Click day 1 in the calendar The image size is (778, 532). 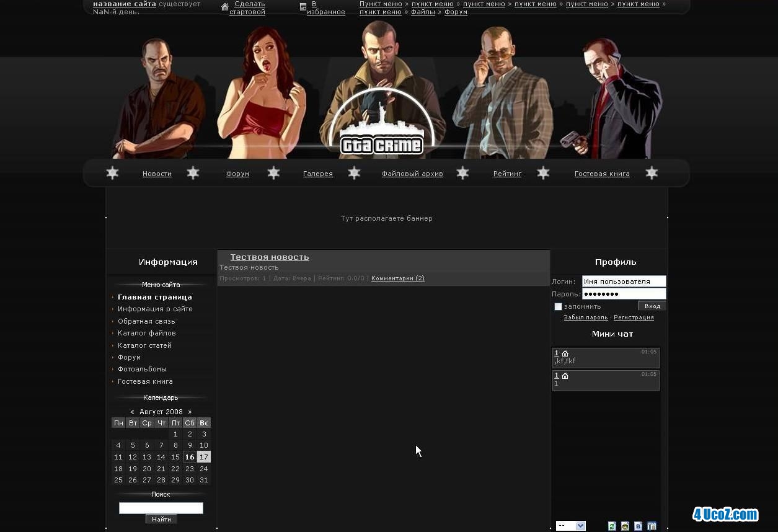(x=175, y=435)
